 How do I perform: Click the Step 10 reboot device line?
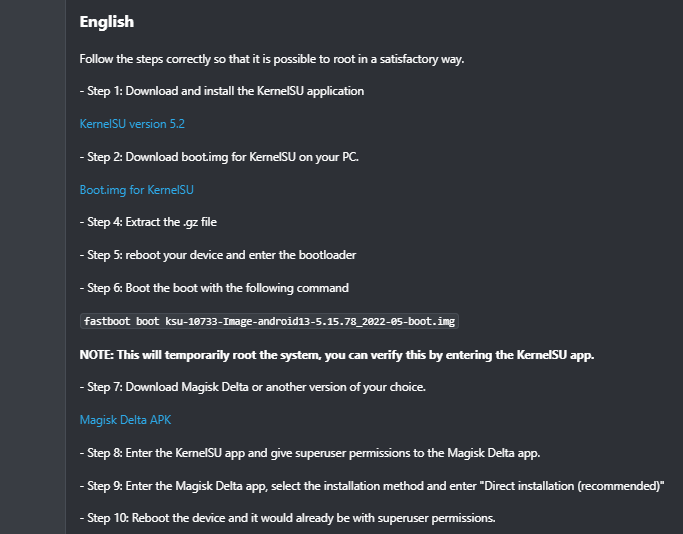click(x=287, y=518)
